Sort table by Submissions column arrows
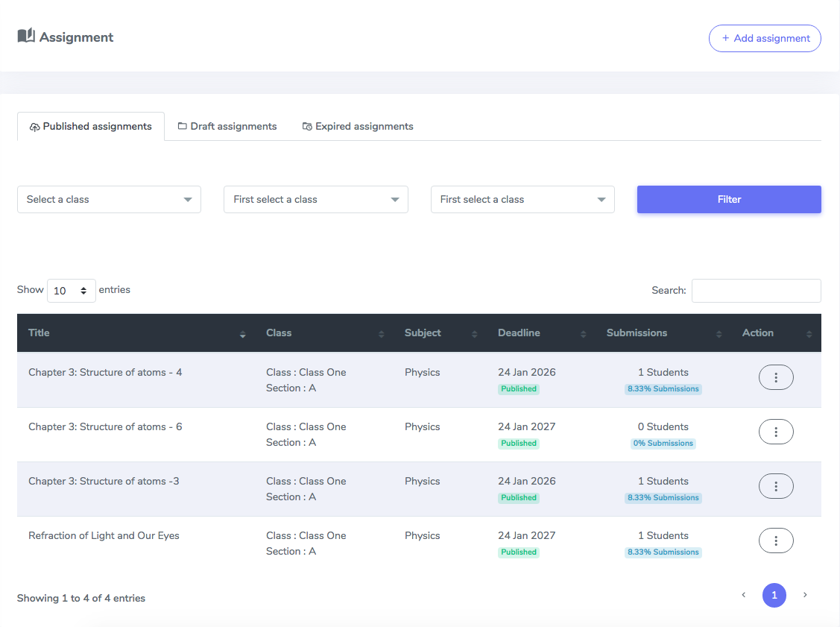Viewport: 840px width, 627px height. click(x=719, y=335)
